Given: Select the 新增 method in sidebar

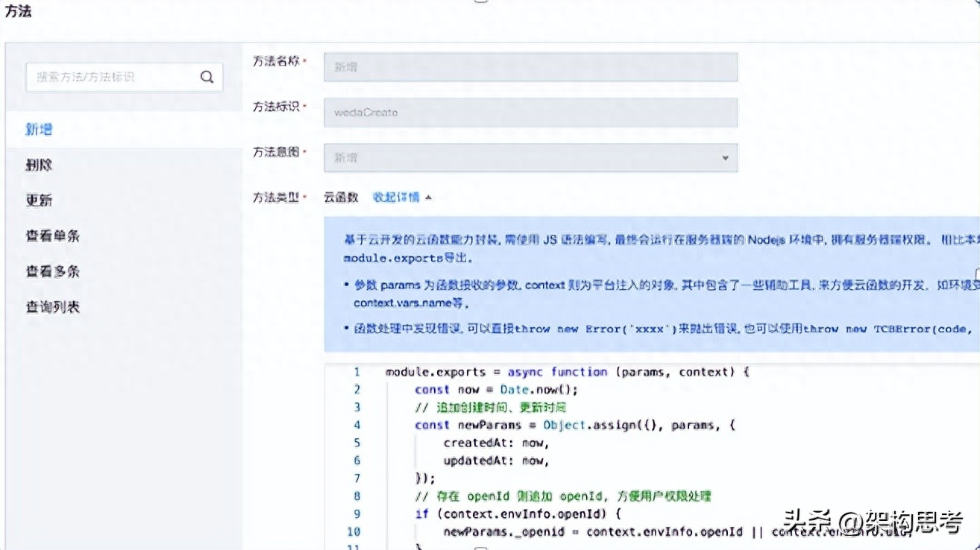Looking at the screenshot, I should tap(40, 129).
